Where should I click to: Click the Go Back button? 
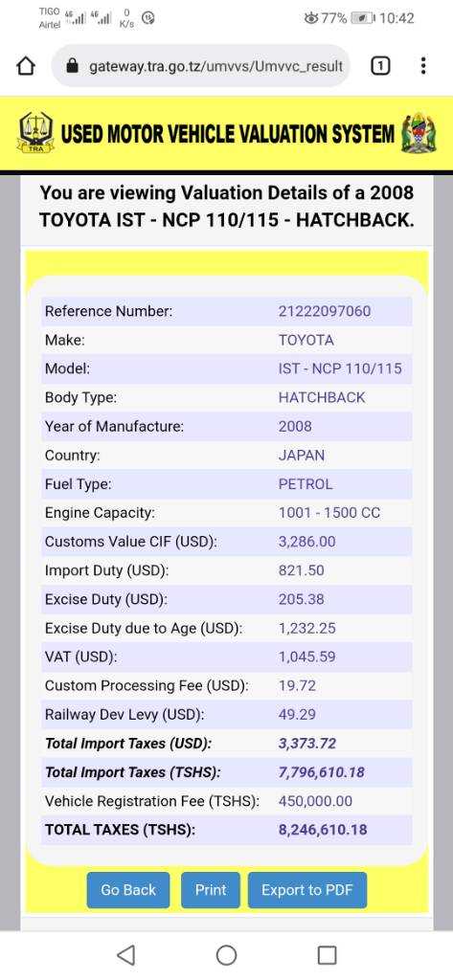tap(128, 890)
